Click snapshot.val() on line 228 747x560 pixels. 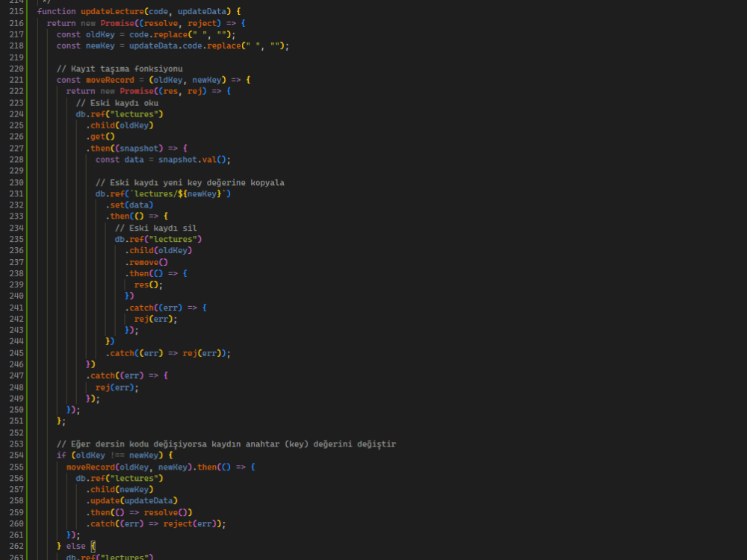point(192,160)
